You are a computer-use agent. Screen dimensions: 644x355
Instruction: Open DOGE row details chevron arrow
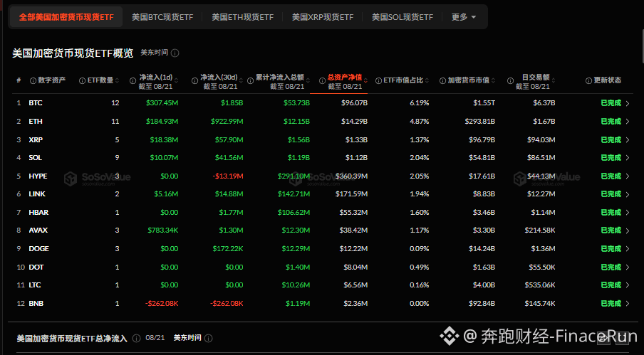628,249
